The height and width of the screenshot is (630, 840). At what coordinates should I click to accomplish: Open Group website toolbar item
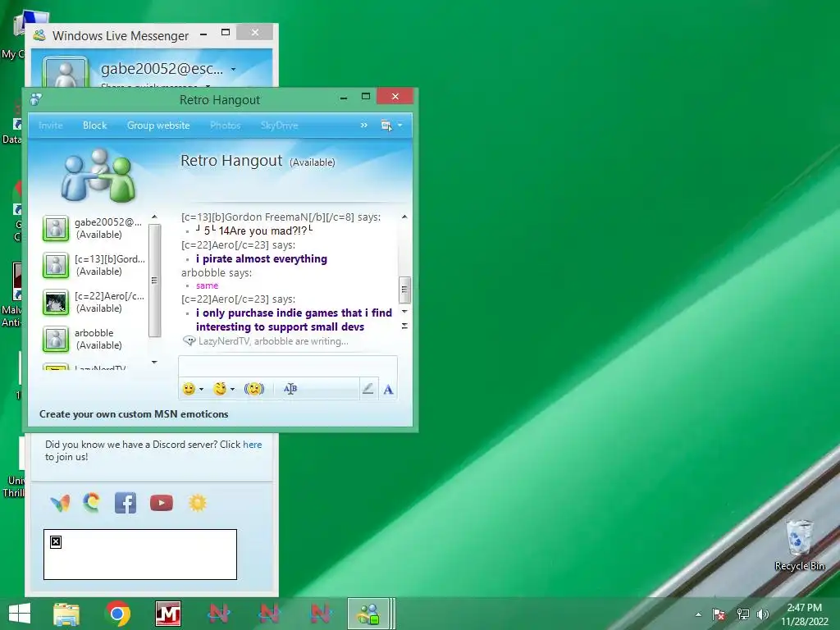point(158,126)
